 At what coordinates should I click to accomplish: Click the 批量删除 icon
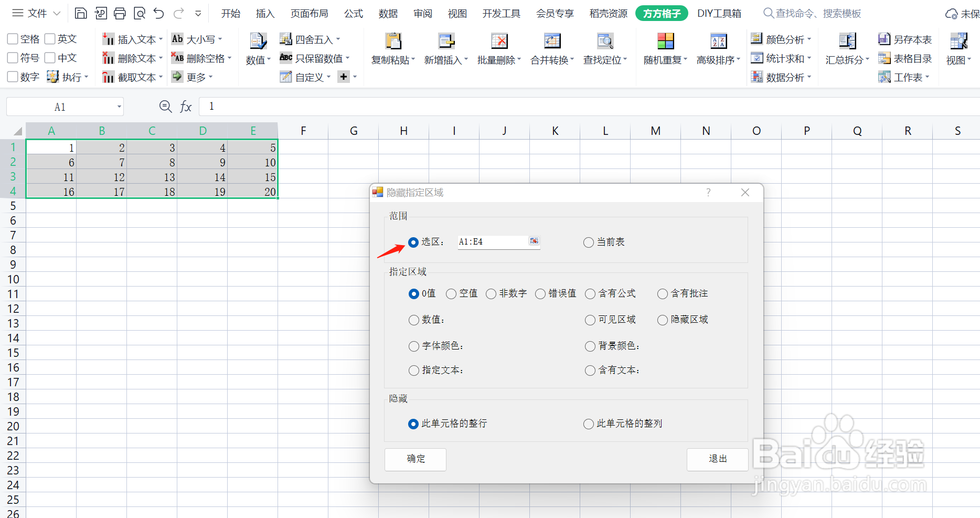tap(499, 41)
